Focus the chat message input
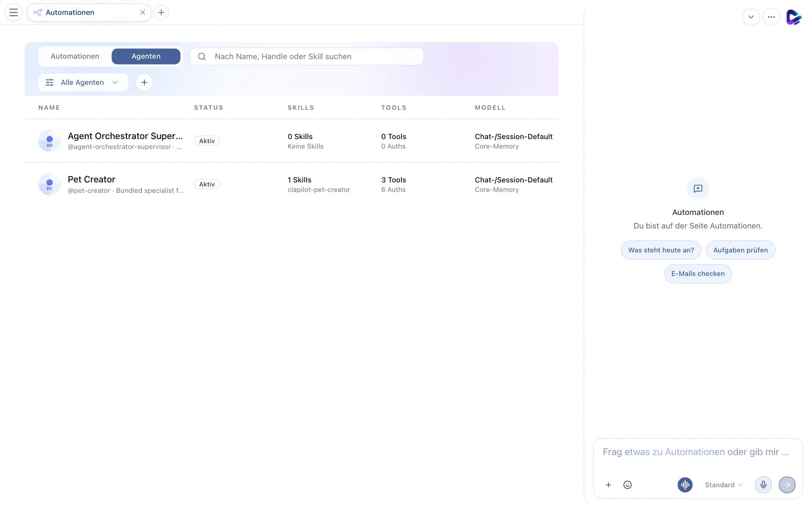 697,452
